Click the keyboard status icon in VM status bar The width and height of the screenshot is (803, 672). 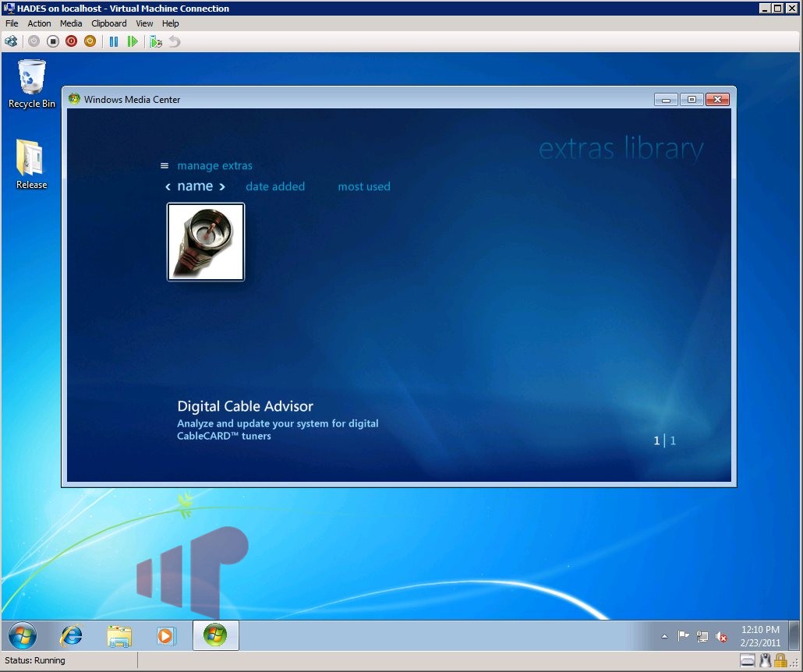[747, 661]
